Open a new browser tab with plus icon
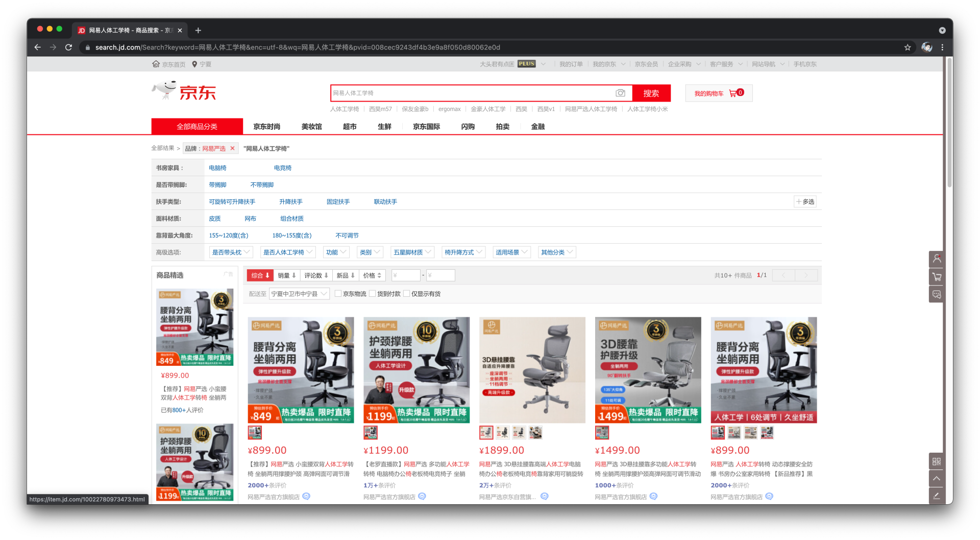Viewport: 980px width, 540px height. 198,30
